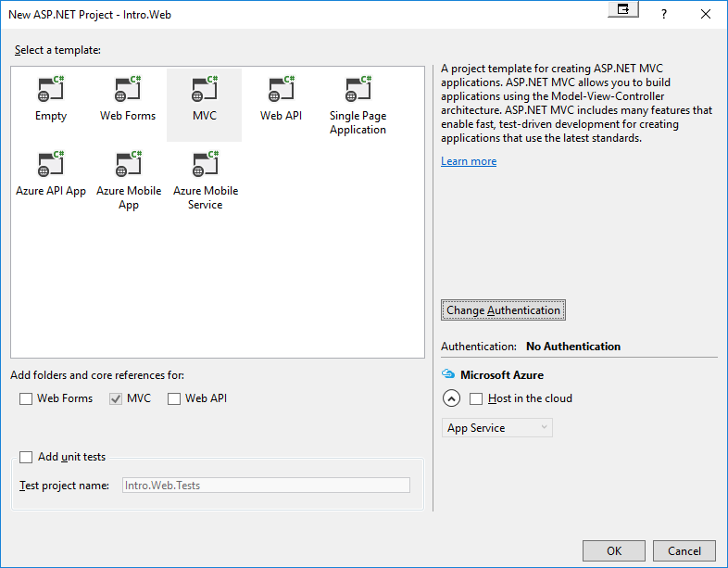Screen dimensions: 728x568
Task: Enable the Web Forms references checkbox
Action: [x=26, y=399]
